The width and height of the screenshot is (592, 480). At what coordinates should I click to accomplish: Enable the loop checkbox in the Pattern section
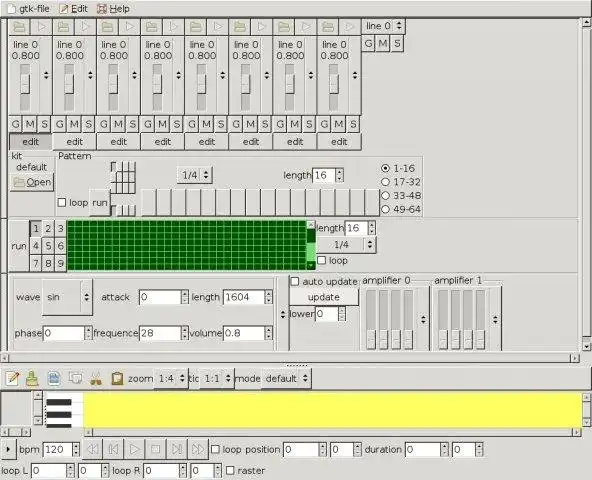pyautogui.click(x=62, y=202)
